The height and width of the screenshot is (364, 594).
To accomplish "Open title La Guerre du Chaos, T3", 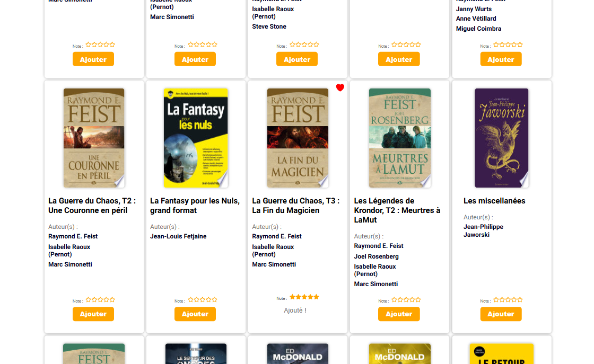I will pyautogui.click(x=296, y=206).
